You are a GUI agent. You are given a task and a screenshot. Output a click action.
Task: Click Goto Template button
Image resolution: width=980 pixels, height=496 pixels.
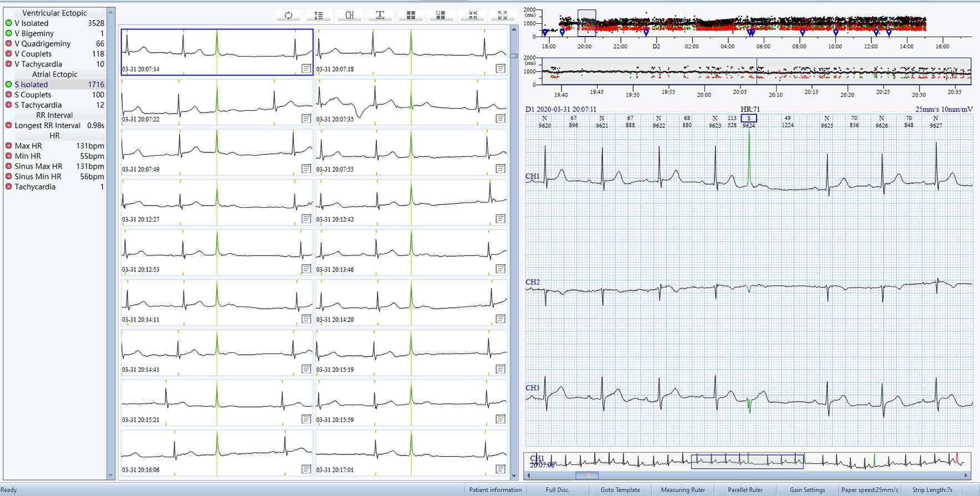[620, 490]
